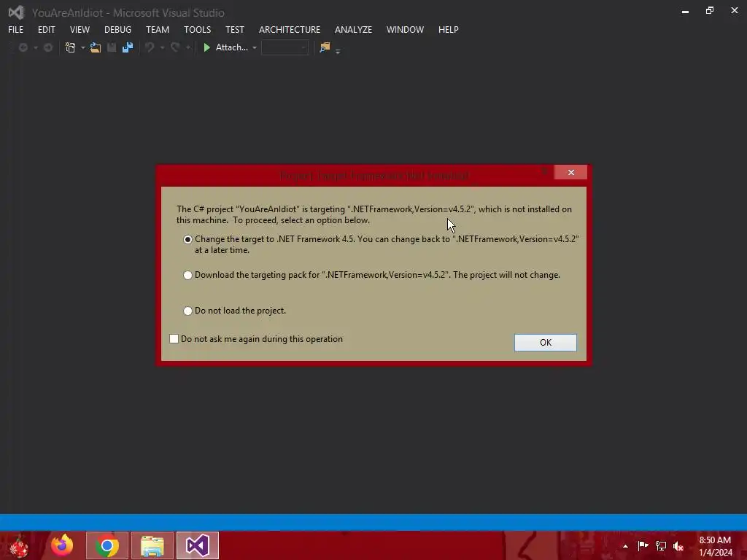Click the muted volume tray icon
Screen dimensions: 747x560
click(x=678, y=545)
